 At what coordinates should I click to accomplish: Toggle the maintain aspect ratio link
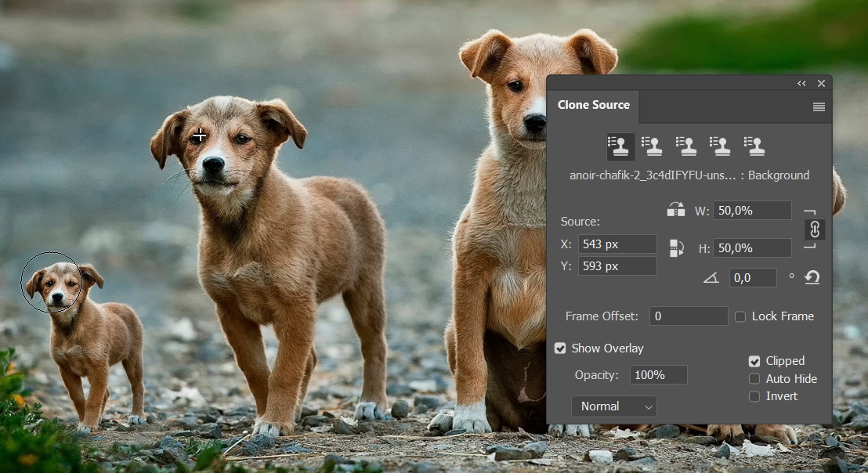tap(814, 229)
